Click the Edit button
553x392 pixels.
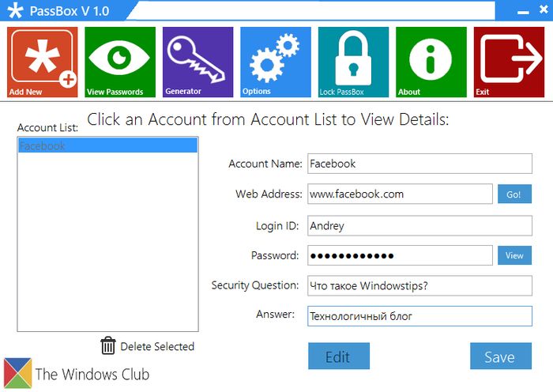point(338,356)
